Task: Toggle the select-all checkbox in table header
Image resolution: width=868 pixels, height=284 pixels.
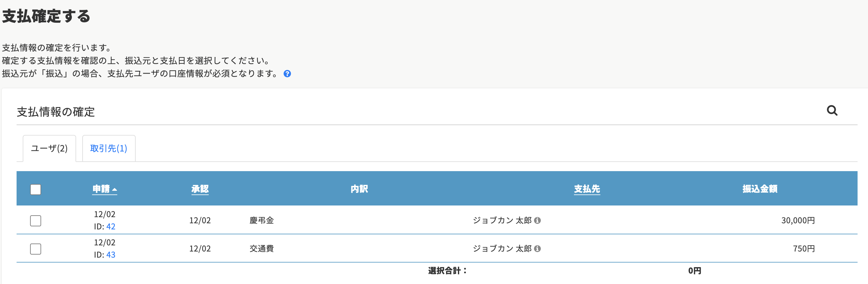Action: [35, 189]
